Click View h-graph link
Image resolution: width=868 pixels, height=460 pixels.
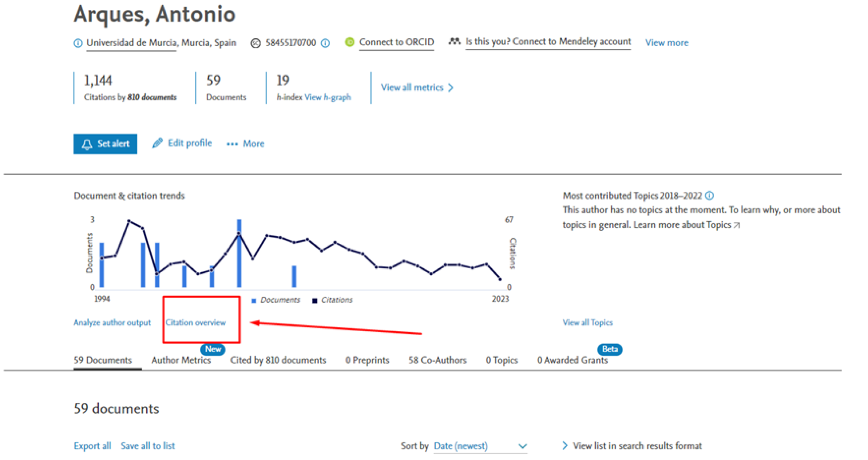pos(328,97)
